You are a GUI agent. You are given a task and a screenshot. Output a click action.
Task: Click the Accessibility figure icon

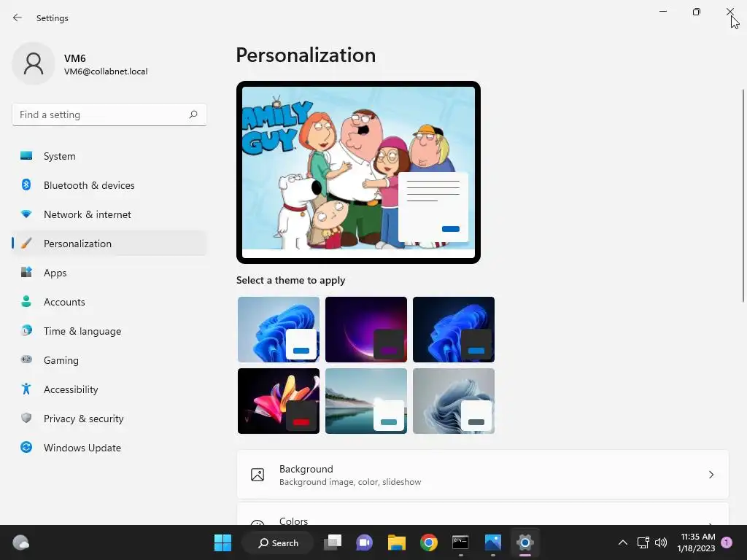click(x=26, y=389)
